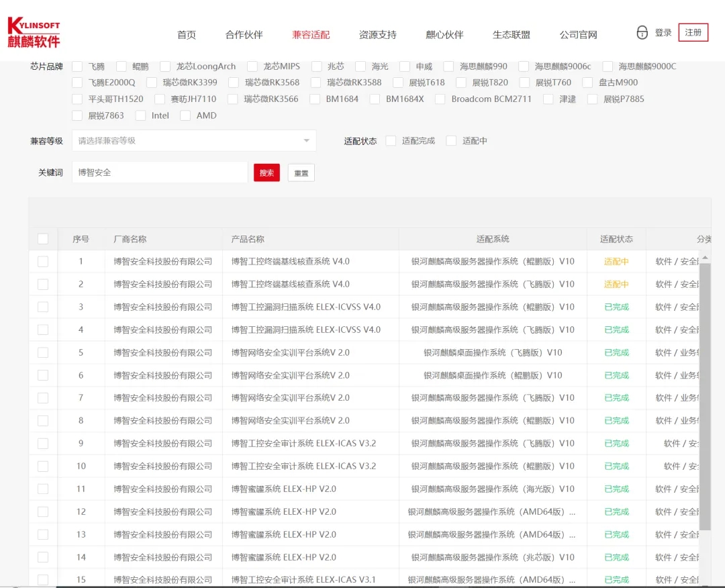Screen dimensions: 725x588
Task: Click the 兼容等级 dropdown arrow
Action: 306,140
